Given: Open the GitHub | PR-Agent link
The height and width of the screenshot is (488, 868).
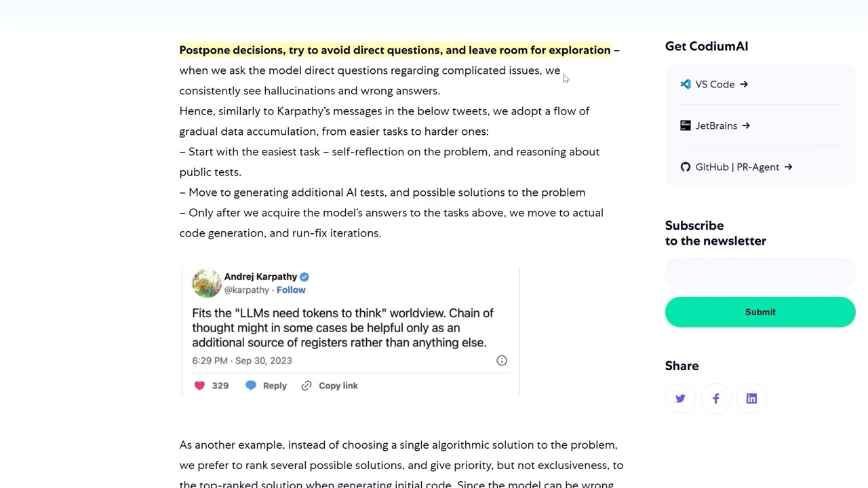Looking at the screenshot, I should pyautogui.click(x=737, y=167).
